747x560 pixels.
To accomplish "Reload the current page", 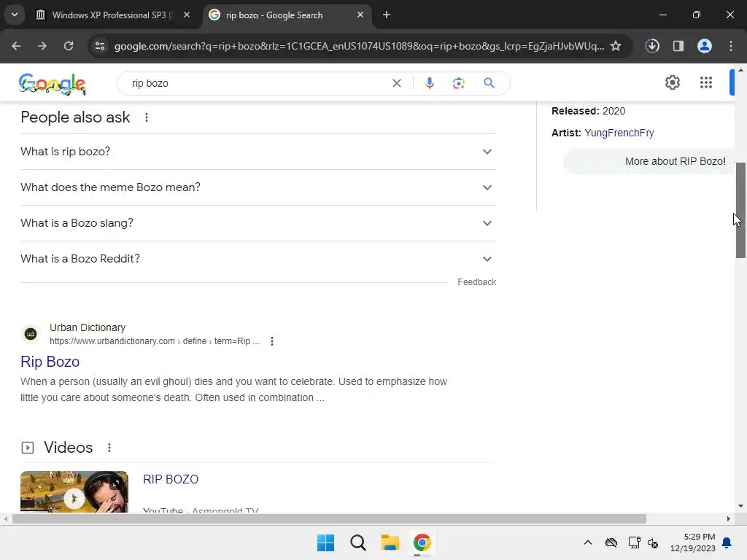I will [69, 46].
